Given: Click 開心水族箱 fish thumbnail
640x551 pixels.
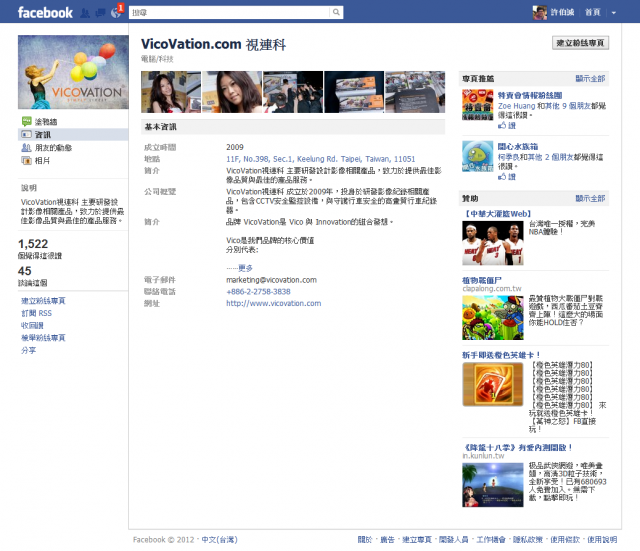Looking at the screenshot, I should (478, 156).
